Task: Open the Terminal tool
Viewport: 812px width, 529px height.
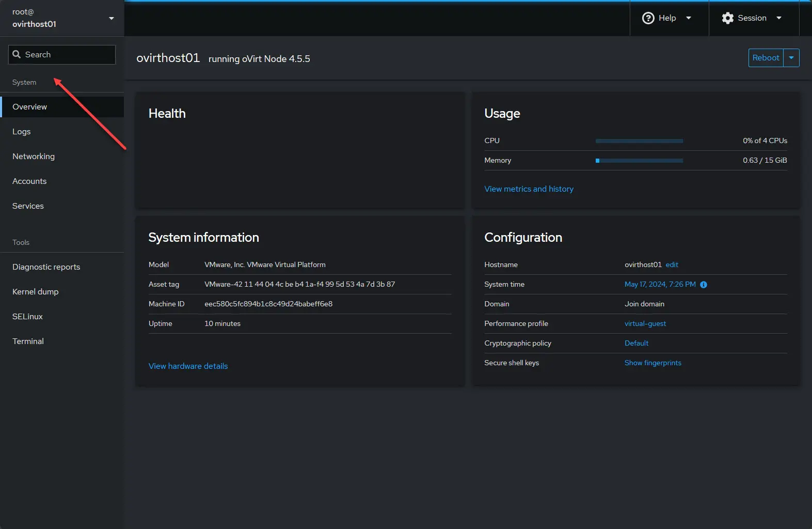Action: (28, 341)
